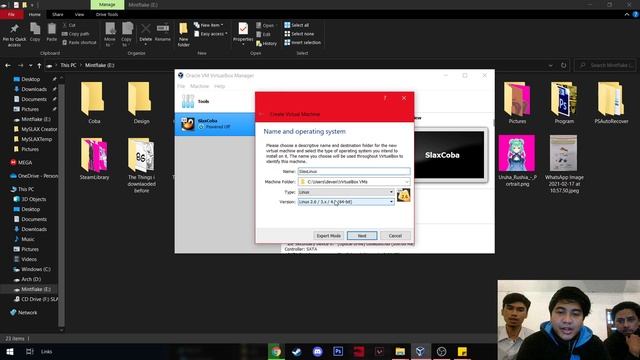Select Arch (D:) drive in sidebar
Screen dimensions: 640x360
coord(31,279)
